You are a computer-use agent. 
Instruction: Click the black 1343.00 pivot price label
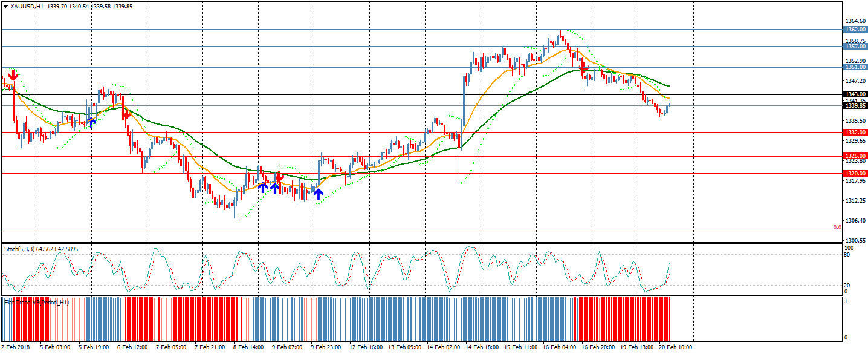[855, 94]
